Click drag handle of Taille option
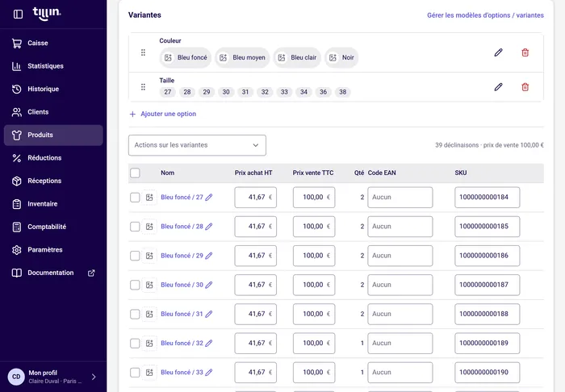 143,87
